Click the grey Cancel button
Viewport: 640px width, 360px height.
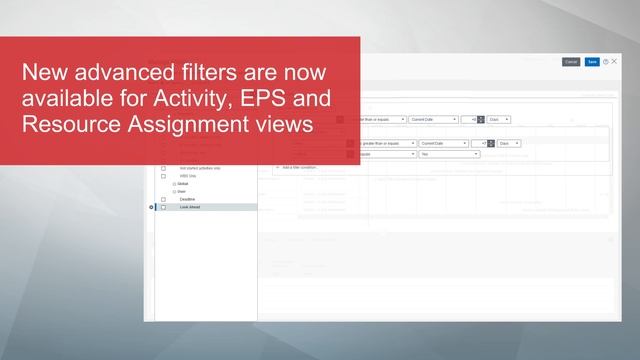coord(571,62)
